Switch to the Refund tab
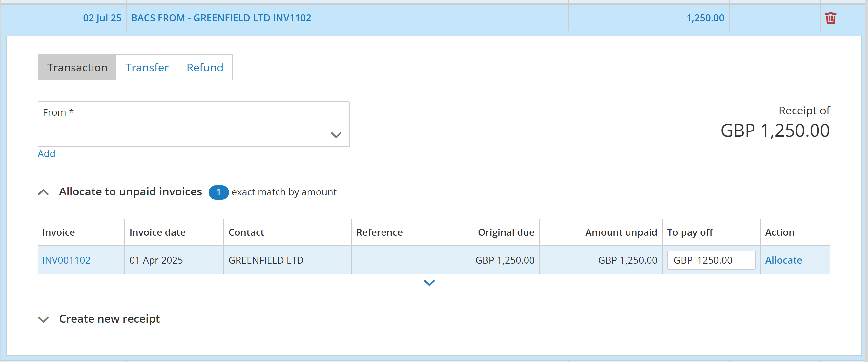The image size is (868, 362). click(x=204, y=67)
